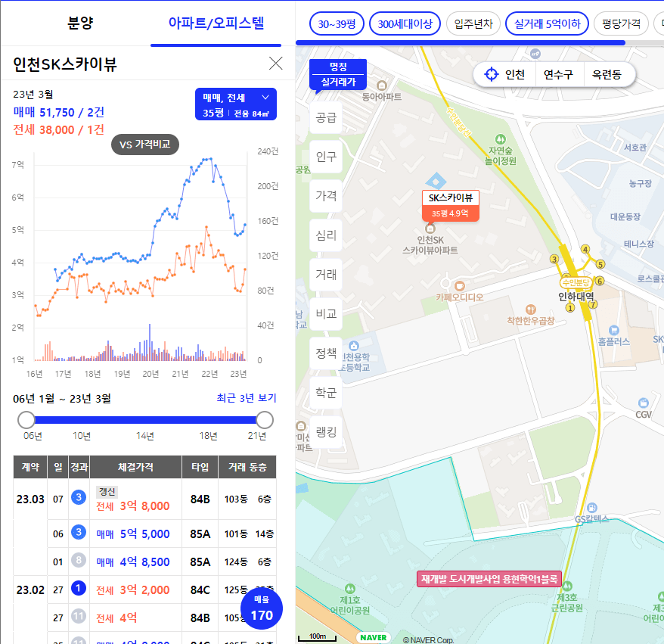Viewport: 664px width, 644px height.
Task: Click the right handle of date range slider
Action: pyautogui.click(x=265, y=420)
